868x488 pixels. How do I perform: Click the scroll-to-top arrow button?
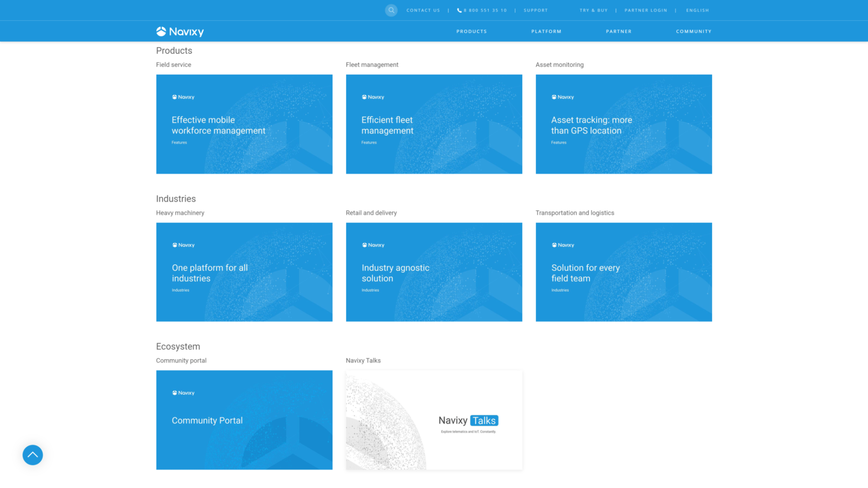click(33, 455)
